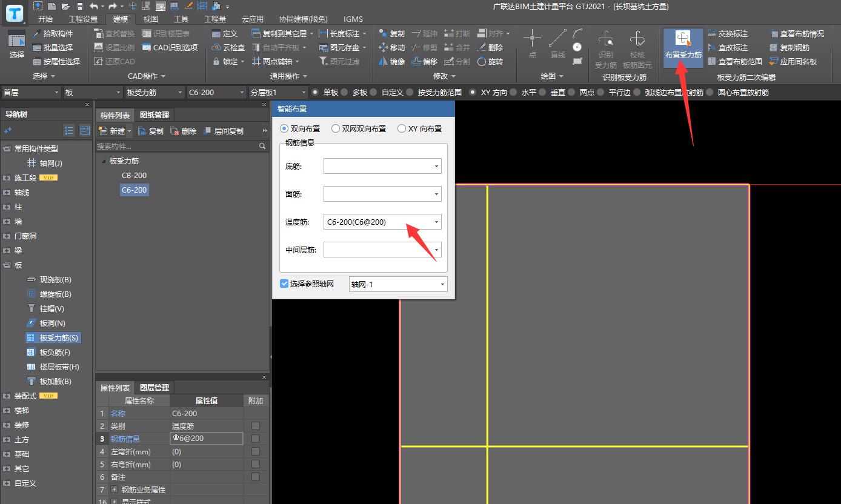Select 现浇板(B) in navigation tree
Image resolution: width=841 pixels, height=504 pixels.
(50, 280)
